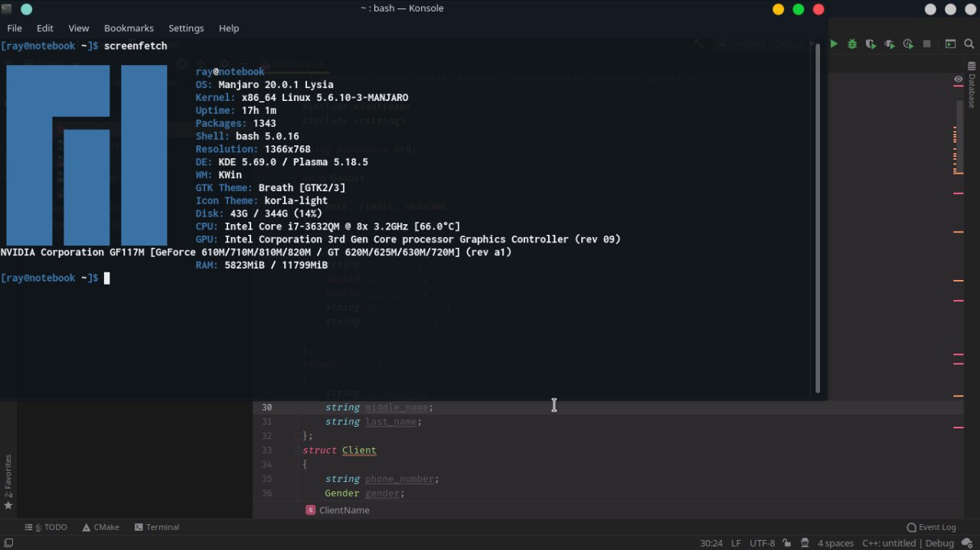
Task: Open the Edit menu in Konsole
Action: point(45,28)
